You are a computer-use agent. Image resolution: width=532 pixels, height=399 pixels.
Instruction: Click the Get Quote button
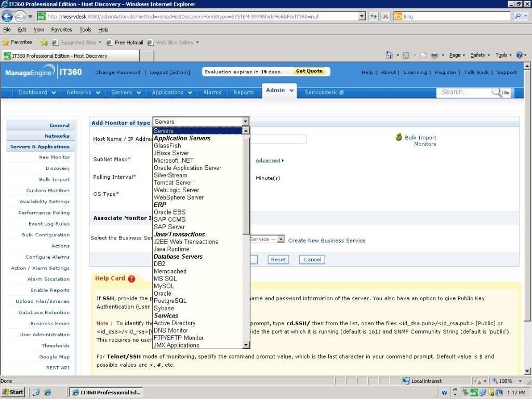click(309, 71)
